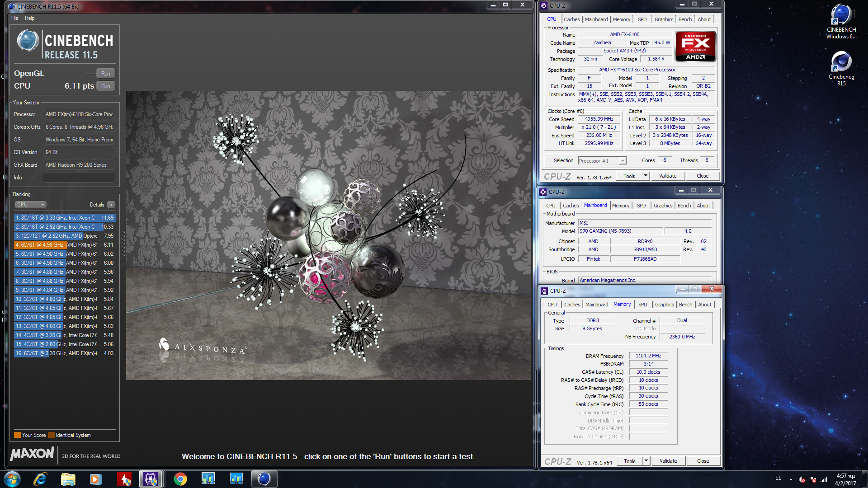Select ranking row 14 Intel Core i7 5.48

65,335
